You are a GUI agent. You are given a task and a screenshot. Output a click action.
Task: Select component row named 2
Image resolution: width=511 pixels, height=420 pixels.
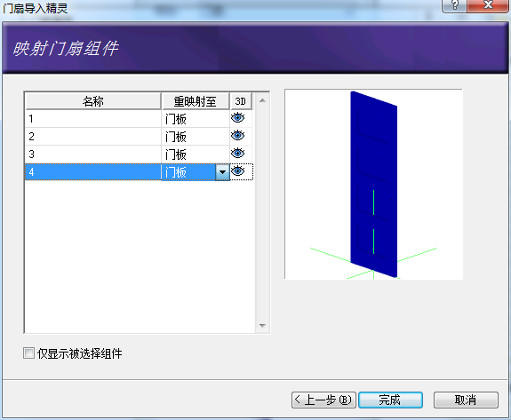tap(93, 137)
